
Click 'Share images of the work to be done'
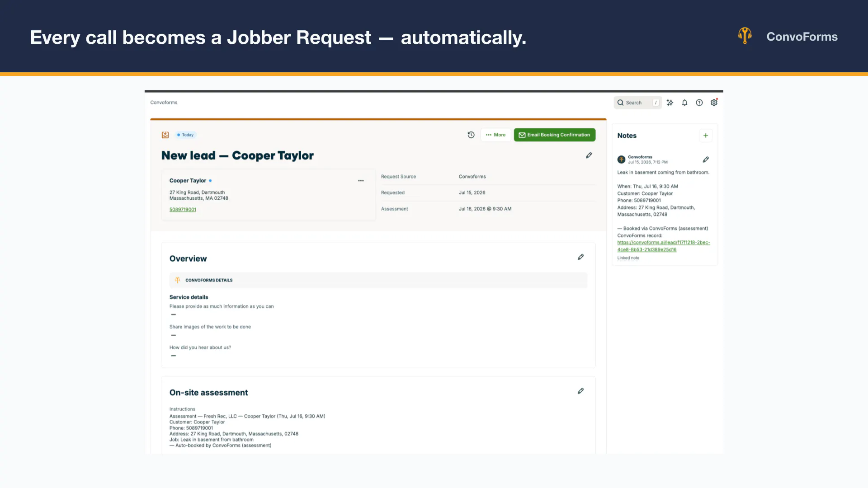(210, 327)
